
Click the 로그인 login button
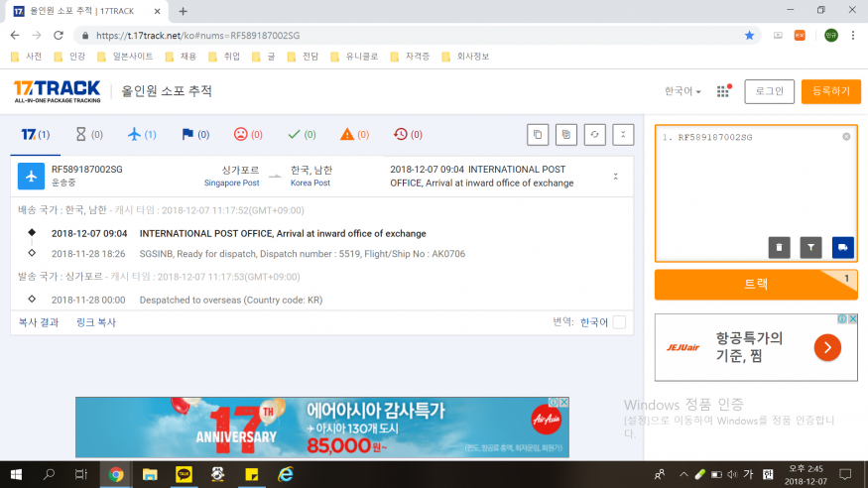pos(769,91)
